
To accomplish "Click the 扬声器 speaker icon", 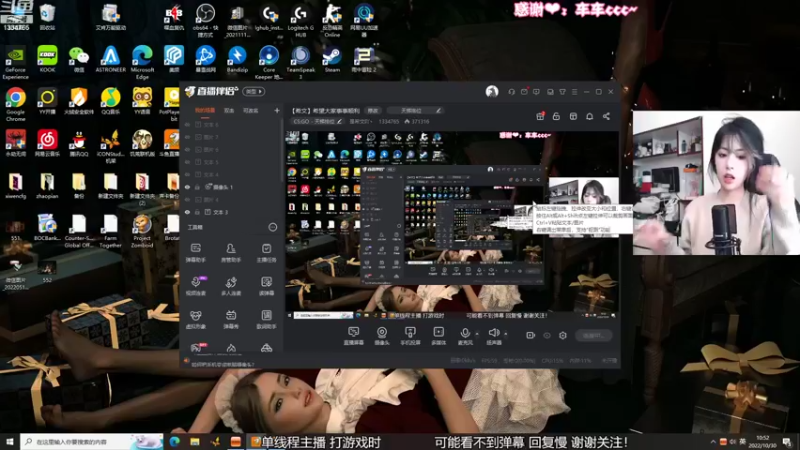I will click(x=493, y=334).
